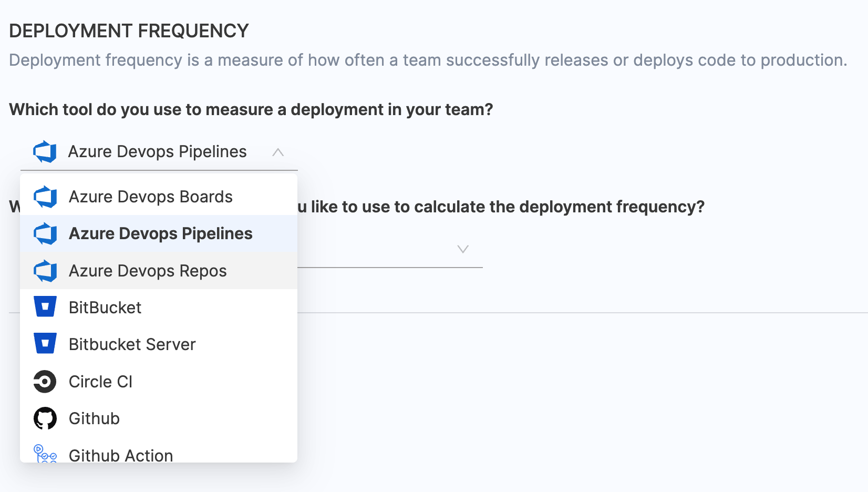Click the Azure Devops Repos icon
The height and width of the screenshot is (492, 868).
45,271
